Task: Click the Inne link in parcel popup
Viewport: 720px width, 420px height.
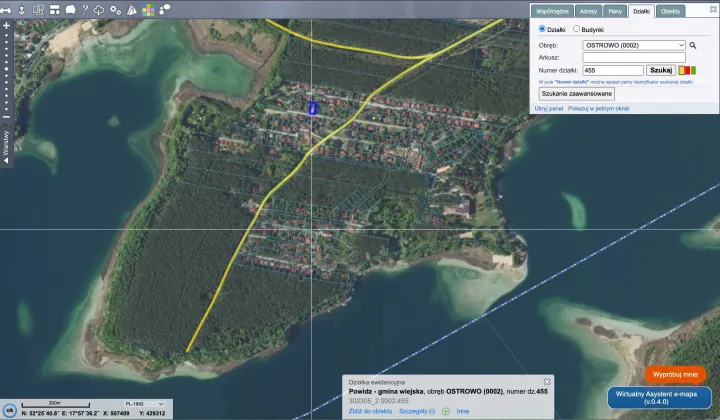Action: (x=463, y=411)
